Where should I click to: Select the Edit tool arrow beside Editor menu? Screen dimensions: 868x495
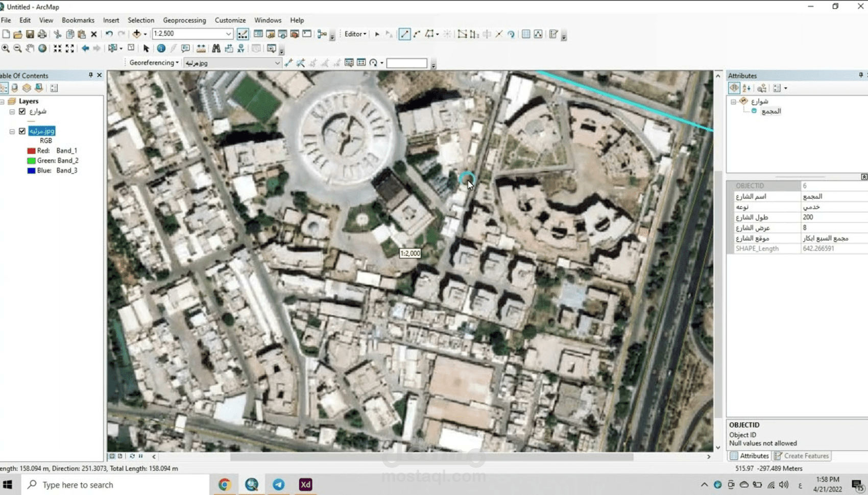pyautogui.click(x=377, y=34)
